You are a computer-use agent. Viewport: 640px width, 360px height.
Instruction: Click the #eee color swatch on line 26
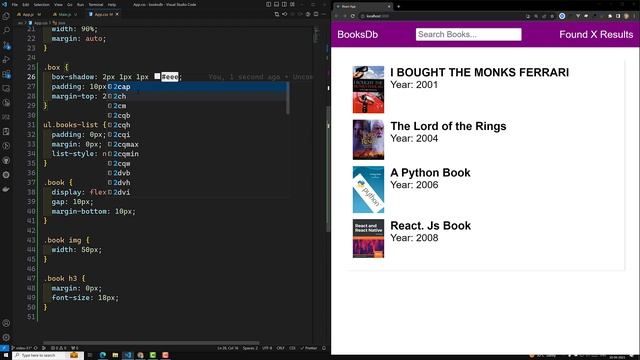pyautogui.click(x=157, y=77)
